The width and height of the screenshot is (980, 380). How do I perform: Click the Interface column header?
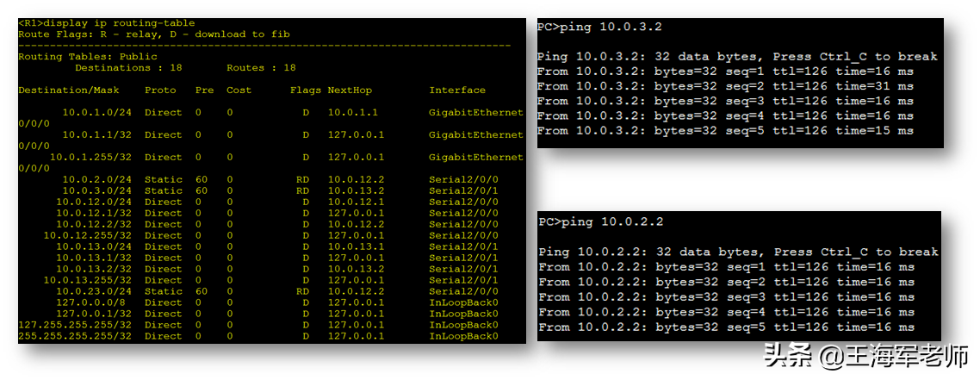click(x=457, y=90)
